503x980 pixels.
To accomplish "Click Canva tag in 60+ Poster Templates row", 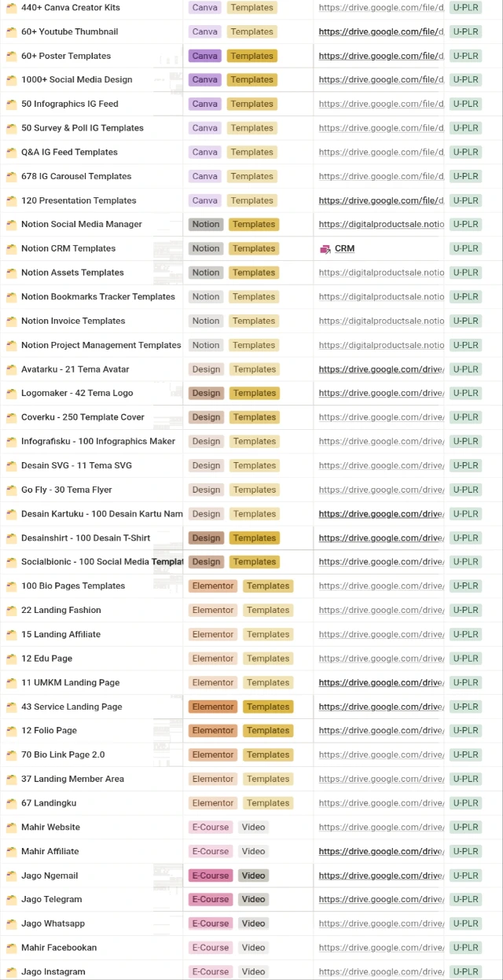I will 205,56.
